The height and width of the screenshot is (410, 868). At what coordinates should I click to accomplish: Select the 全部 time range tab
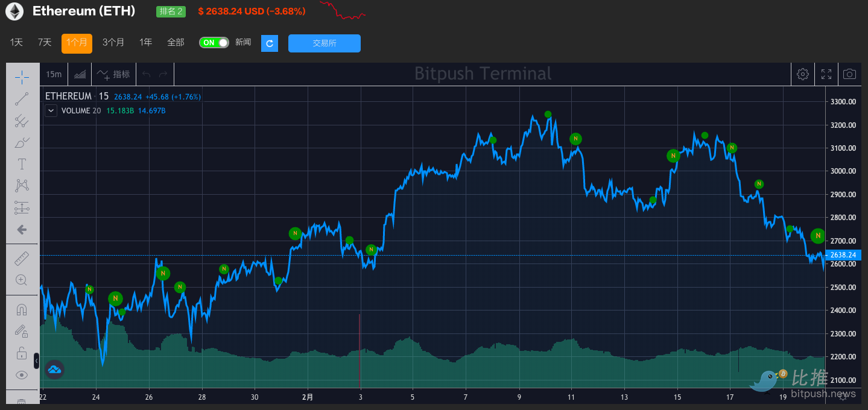click(176, 43)
